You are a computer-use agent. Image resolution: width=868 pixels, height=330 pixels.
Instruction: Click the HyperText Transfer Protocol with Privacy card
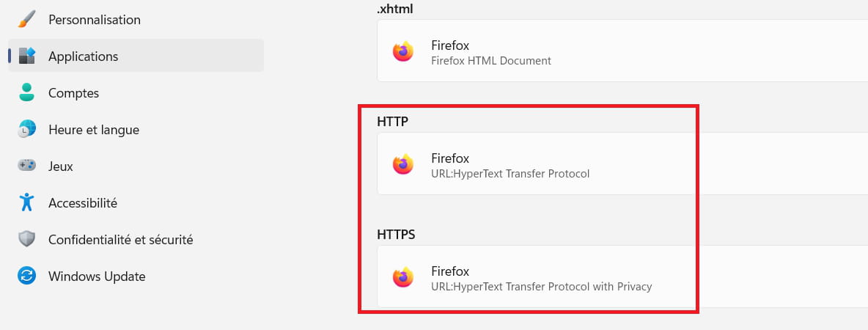tap(622, 276)
